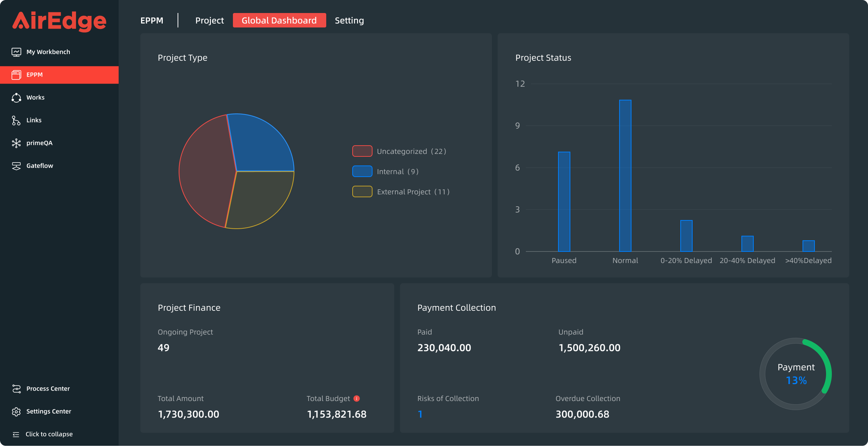
Task: Select the Global Dashboard tab
Action: (x=279, y=20)
